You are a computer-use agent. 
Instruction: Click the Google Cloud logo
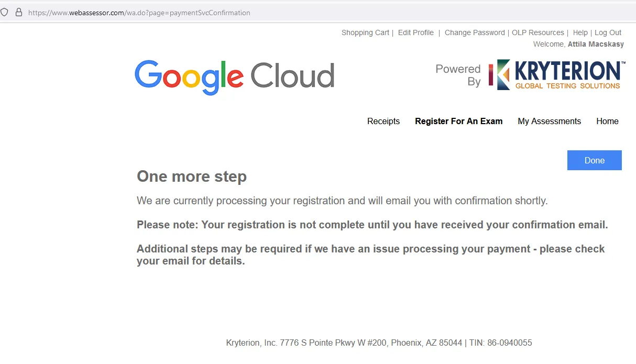coord(234,76)
